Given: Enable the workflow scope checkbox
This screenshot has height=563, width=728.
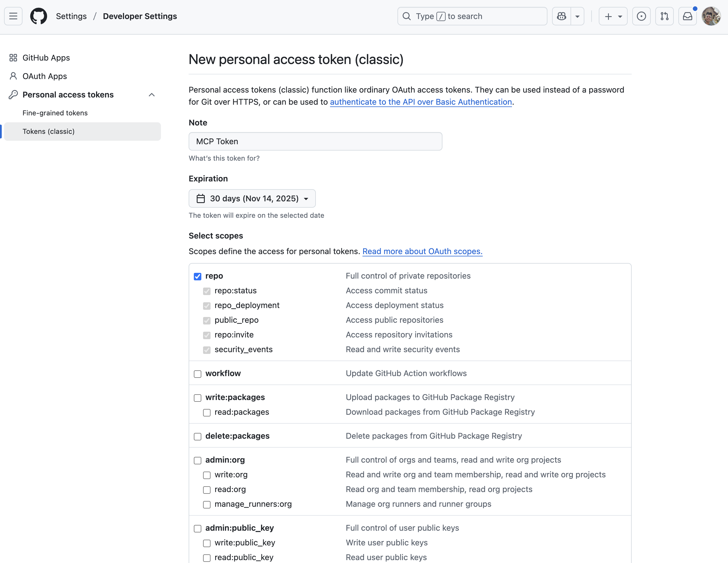Looking at the screenshot, I should point(197,374).
